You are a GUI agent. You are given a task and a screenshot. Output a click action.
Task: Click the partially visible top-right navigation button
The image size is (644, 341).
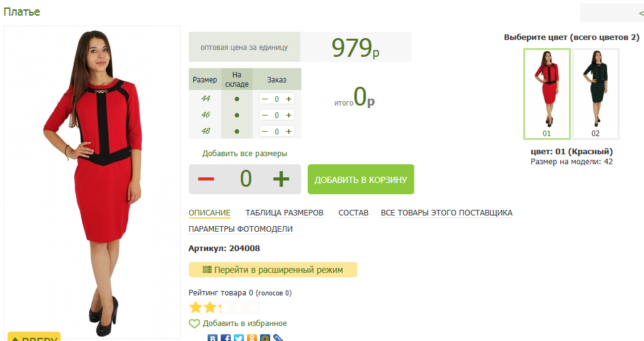612,12
